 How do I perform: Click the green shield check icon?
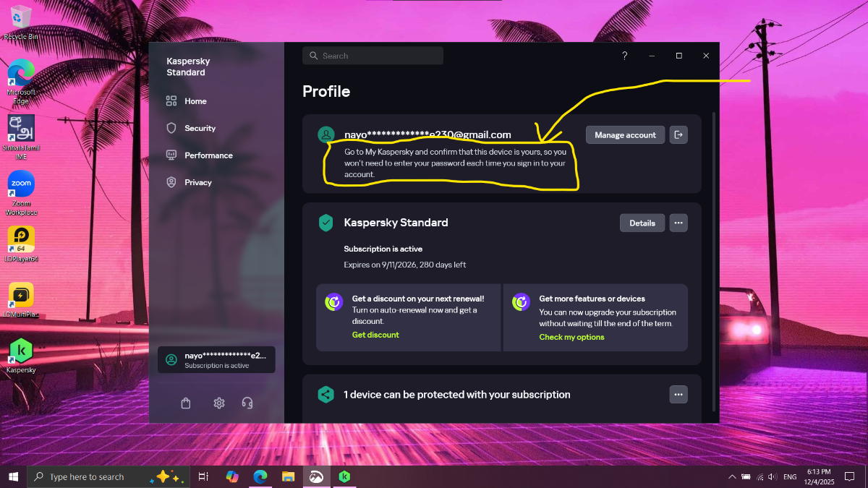click(x=325, y=223)
